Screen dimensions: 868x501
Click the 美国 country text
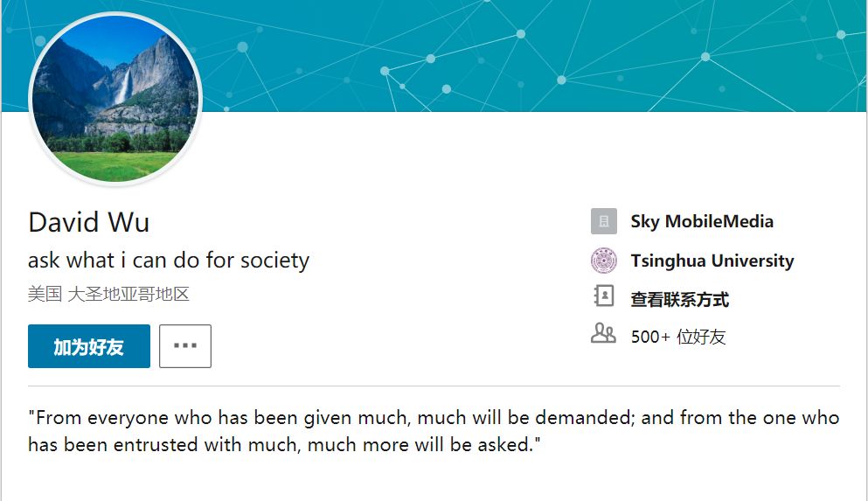[x=45, y=294]
